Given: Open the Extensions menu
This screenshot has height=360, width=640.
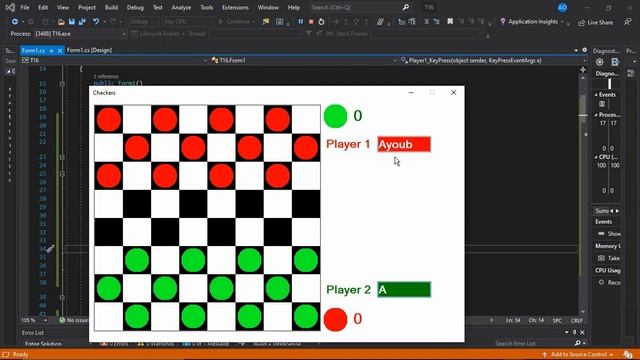Looking at the screenshot, I should (x=235, y=7).
